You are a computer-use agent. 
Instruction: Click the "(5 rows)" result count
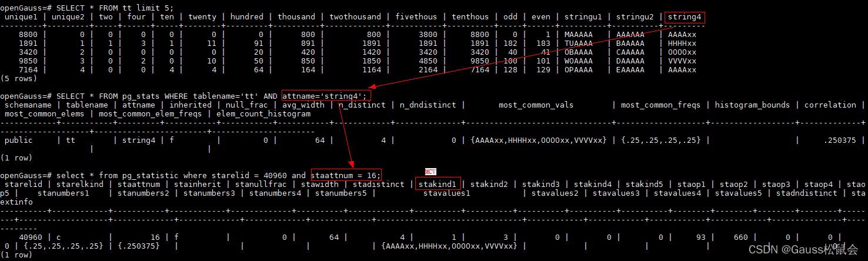point(19,78)
